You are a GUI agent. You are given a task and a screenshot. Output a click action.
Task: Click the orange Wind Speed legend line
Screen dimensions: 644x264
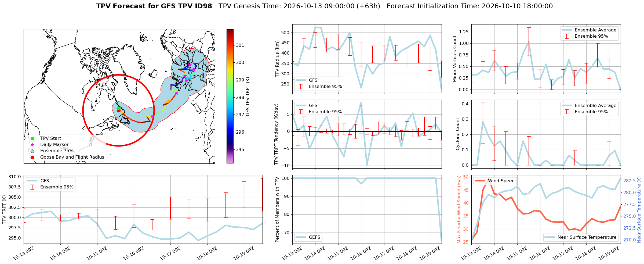click(480, 181)
